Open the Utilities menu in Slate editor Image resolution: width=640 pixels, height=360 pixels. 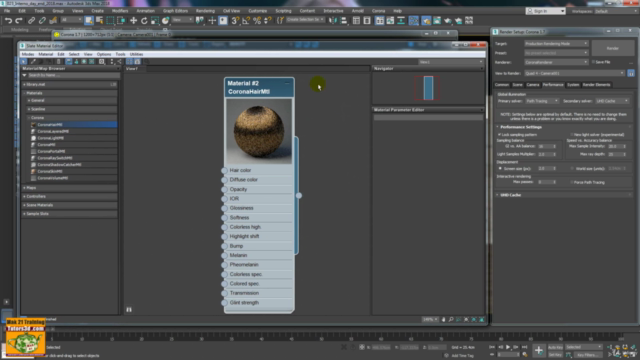point(136,54)
